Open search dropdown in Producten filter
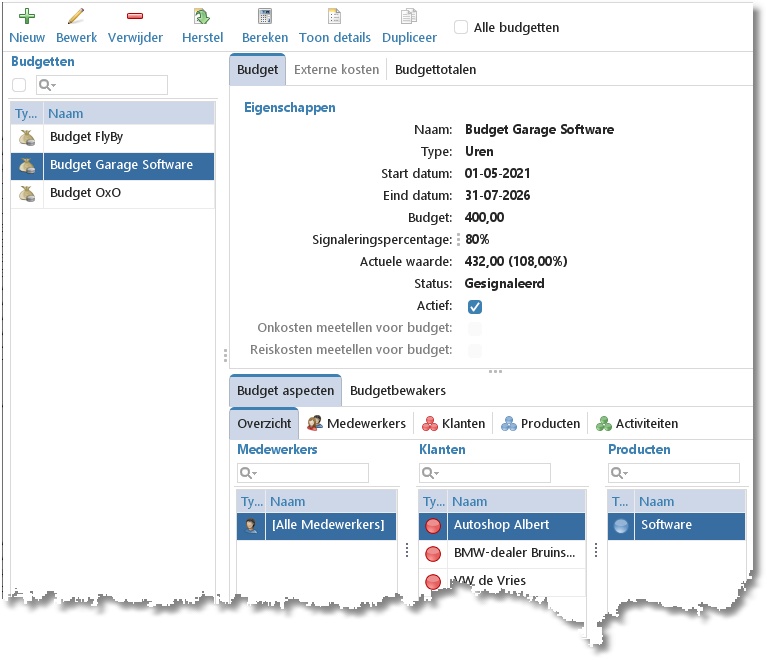 [619, 473]
